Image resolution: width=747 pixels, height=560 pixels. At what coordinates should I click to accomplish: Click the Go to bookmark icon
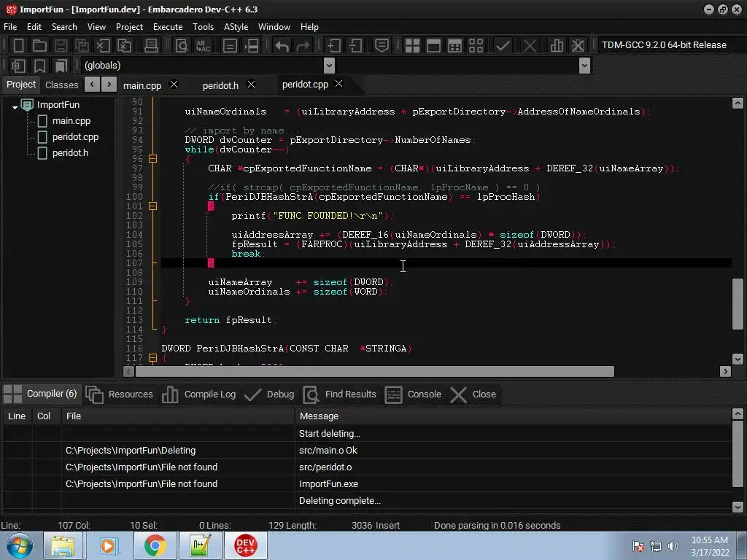(61, 65)
